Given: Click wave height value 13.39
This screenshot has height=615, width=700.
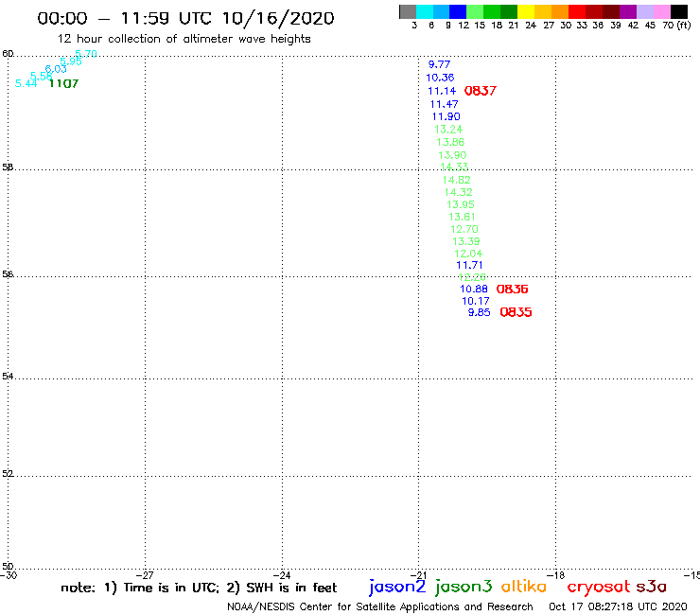Looking at the screenshot, I should (466, 241).
